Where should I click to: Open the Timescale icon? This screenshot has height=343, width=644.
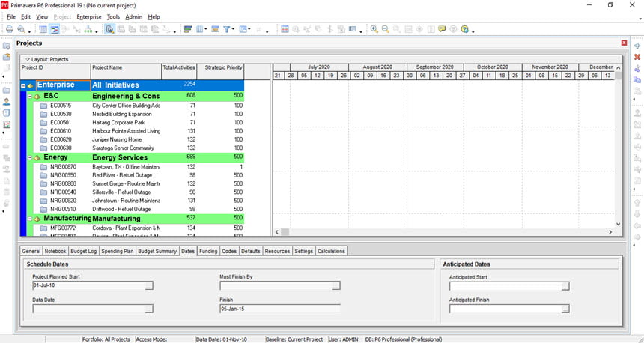215,29
